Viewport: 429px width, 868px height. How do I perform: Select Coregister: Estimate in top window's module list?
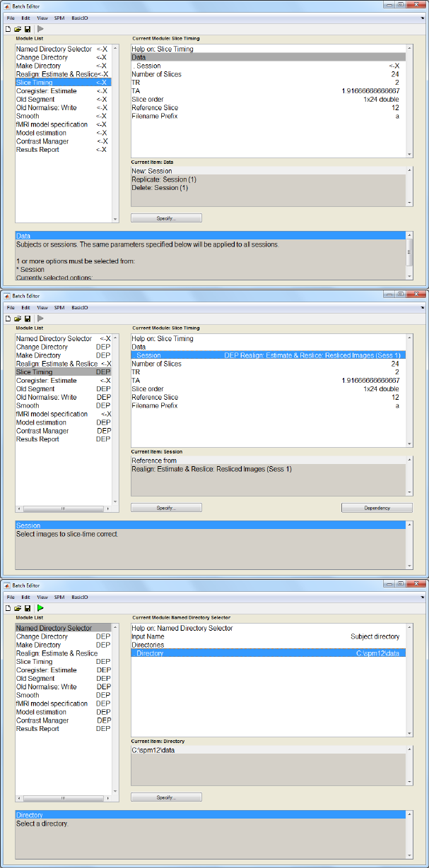click(x=63, y=91)
